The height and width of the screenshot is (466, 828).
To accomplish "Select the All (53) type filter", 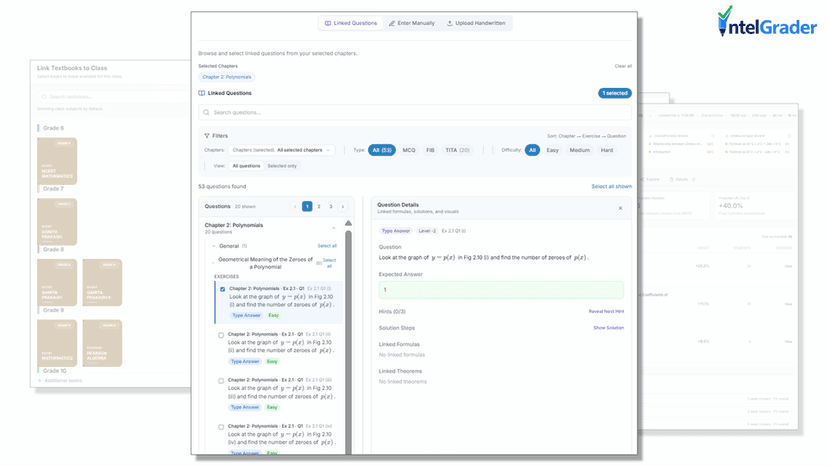I will 382,150.
